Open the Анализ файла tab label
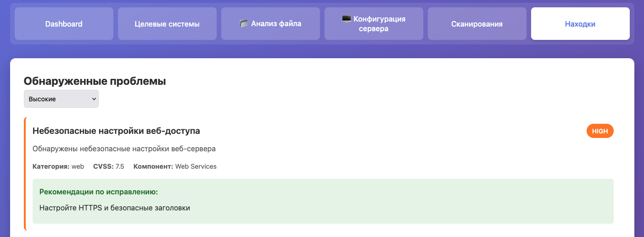 click(x=276, y=23)
